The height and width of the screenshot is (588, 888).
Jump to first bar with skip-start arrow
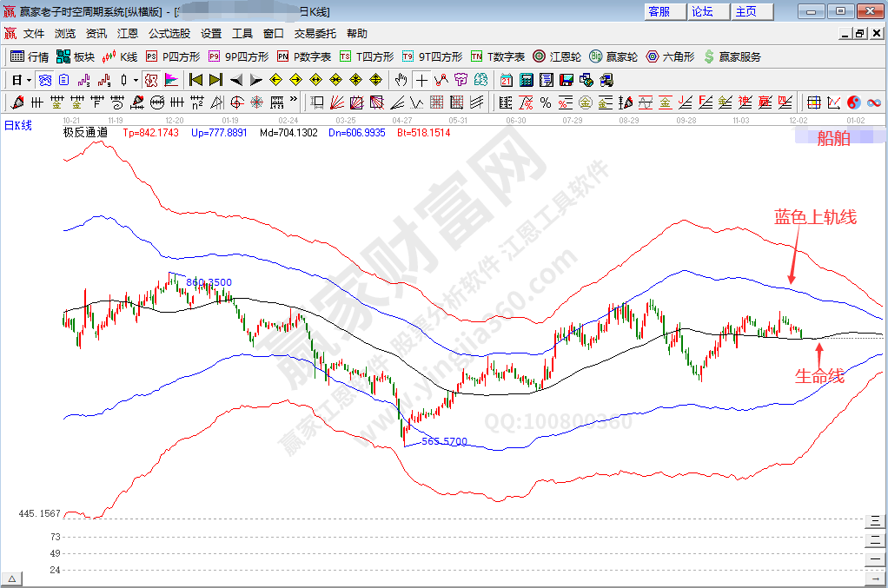coord(195,80)
